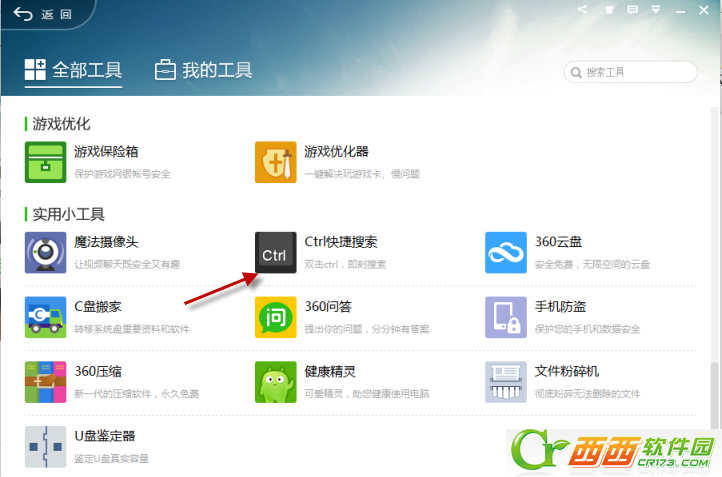The height and width of the screenshot is (477, 722).
Task: Click the description 保护游戏网银帐号安全
Action: tap(122, 174)
